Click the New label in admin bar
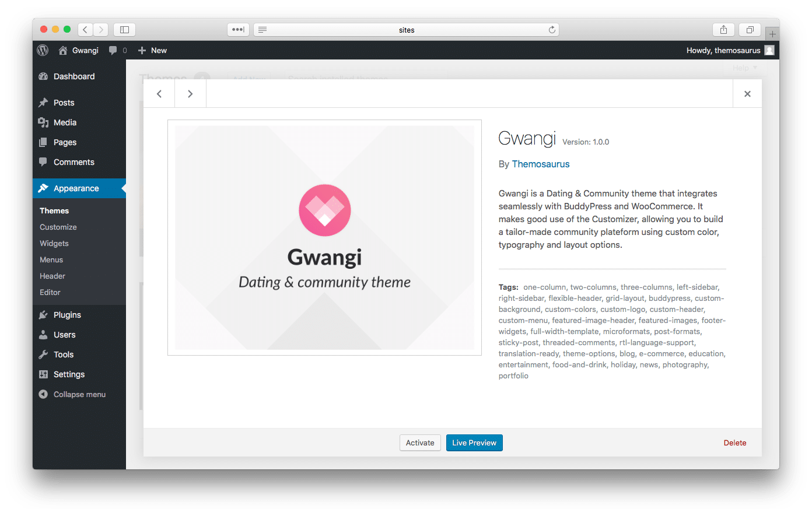Image resolution: width=812 pixels, height=516 pixels. click(159, 50)
